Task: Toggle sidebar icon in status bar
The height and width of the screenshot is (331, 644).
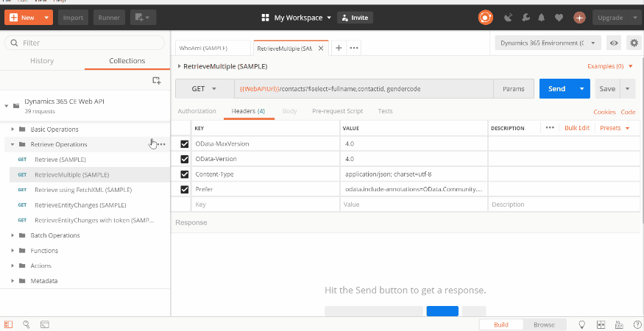Action: coord(8,324)
